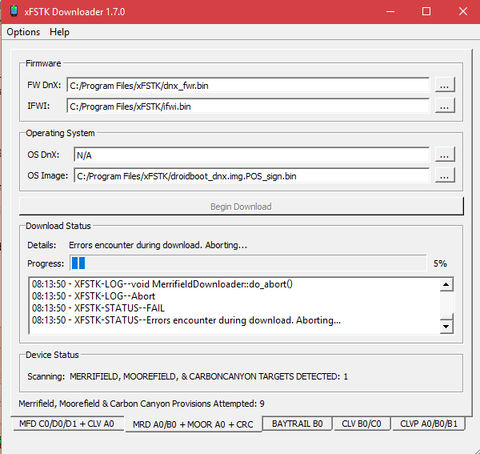This screenshot has width=480, height=454.
Task: Click the download progress bar
Action: 248,263
